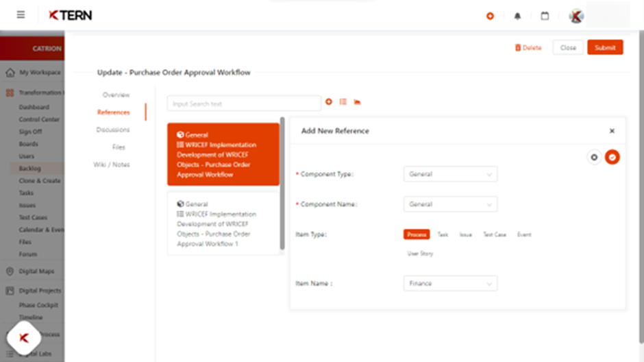Select Task item type
The width and height of the screenshot is (644, 362).
(x=443, y=234)
